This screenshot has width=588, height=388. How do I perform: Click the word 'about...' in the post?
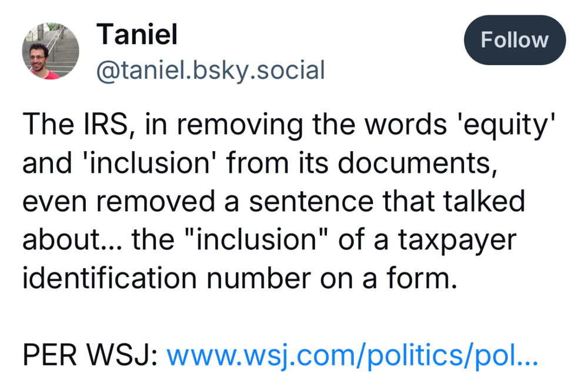[65, 239]
